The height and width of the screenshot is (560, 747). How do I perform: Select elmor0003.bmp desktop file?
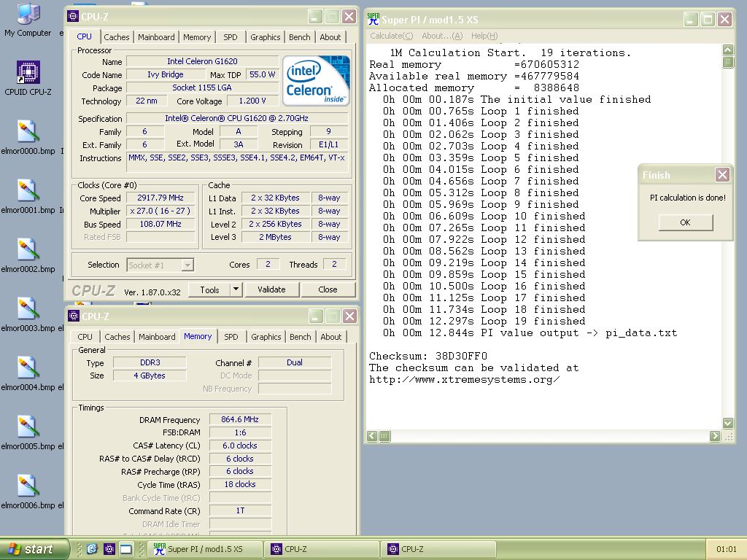pyautogui.click(x=28, y=315)
